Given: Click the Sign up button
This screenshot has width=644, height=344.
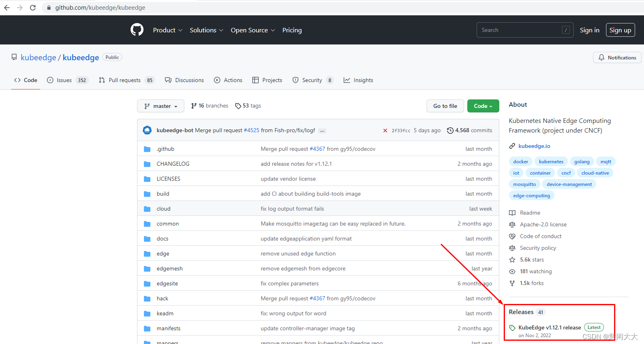Looking at the screenshot, I should click(x=620, y=30).
